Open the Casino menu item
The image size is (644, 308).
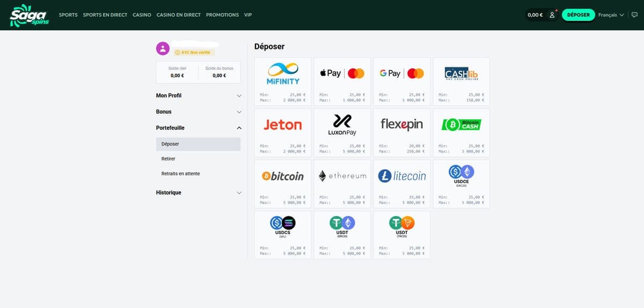coord(142,15)
